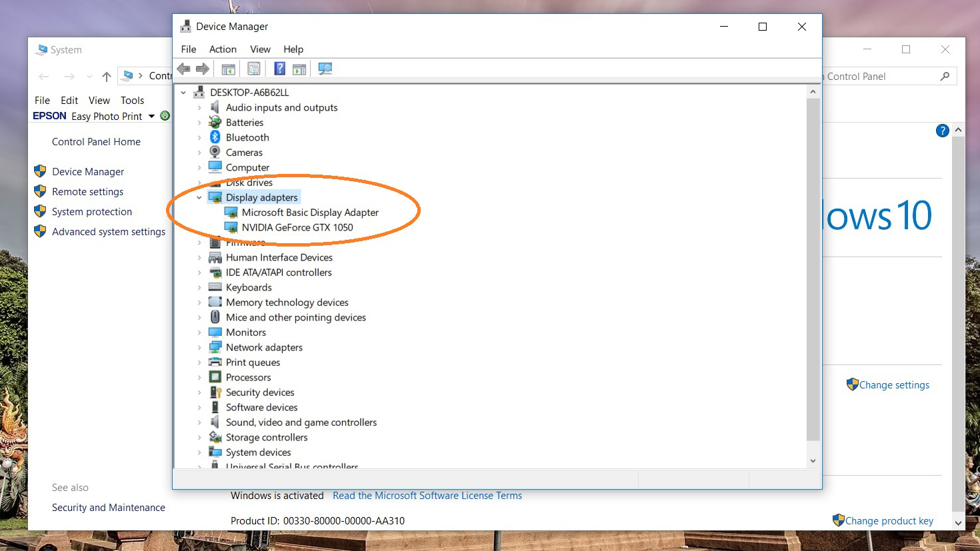Click the Forward arrow in Device Manager toolbar
Screen dimensions: 980x551
click(203, 69)
